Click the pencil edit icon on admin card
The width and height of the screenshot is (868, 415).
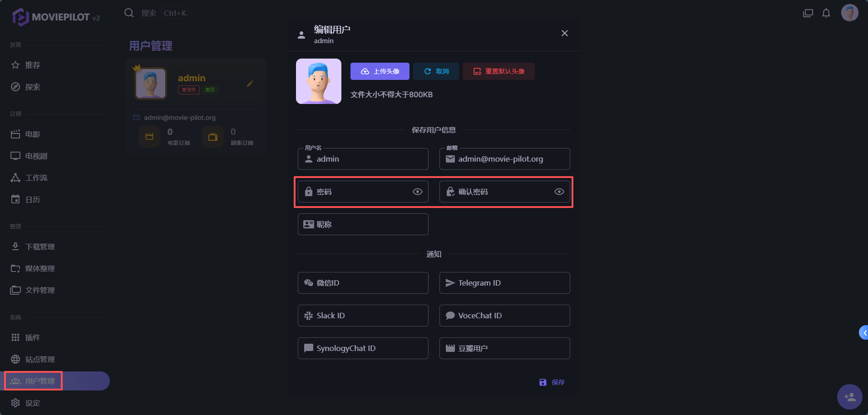click(x=250, y=84)
